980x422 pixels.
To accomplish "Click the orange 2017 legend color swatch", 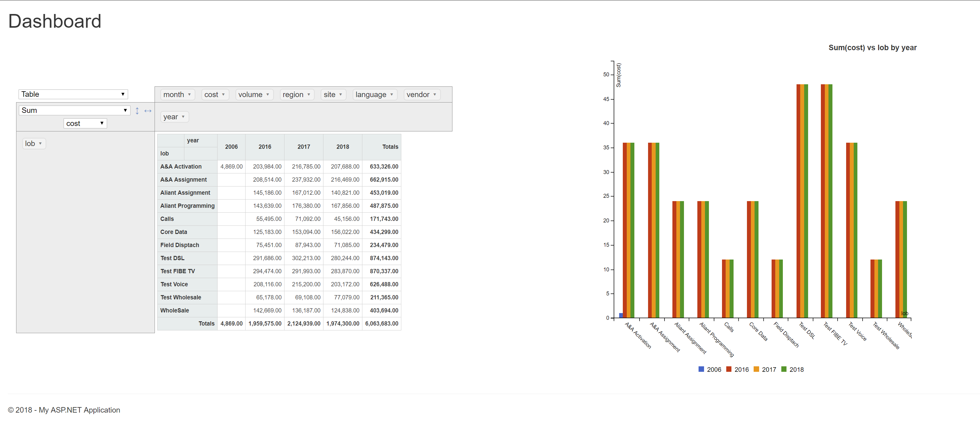I will 756,369.
